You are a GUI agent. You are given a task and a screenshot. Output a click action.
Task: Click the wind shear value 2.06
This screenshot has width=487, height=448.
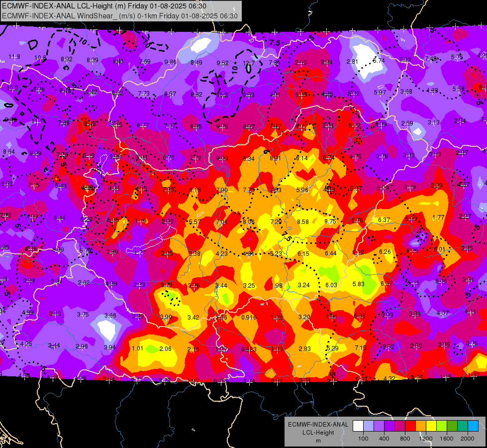(x=165, y=349)
